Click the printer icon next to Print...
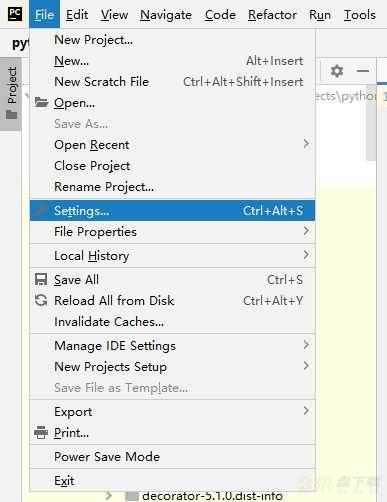This screenshot has height=502, width=387. 41,432
